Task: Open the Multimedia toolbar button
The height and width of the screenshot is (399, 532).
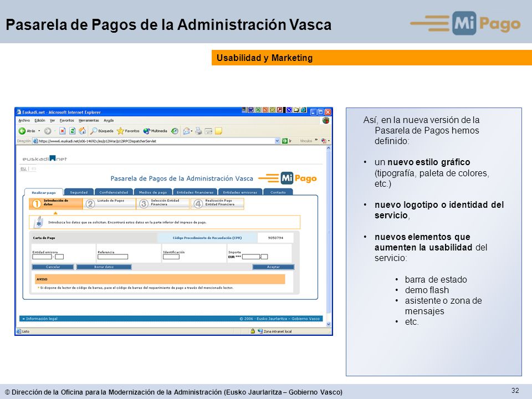Action: [x=155, y=131]
